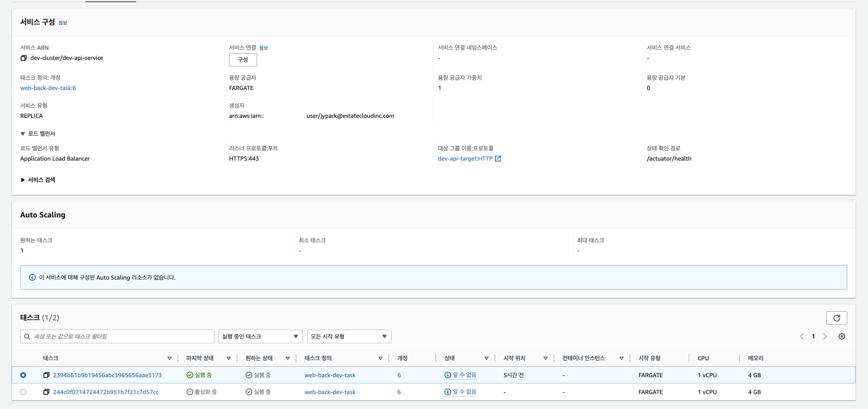Click the info icon in the first task's 알 수 없음 status

(x=448, y=375)
